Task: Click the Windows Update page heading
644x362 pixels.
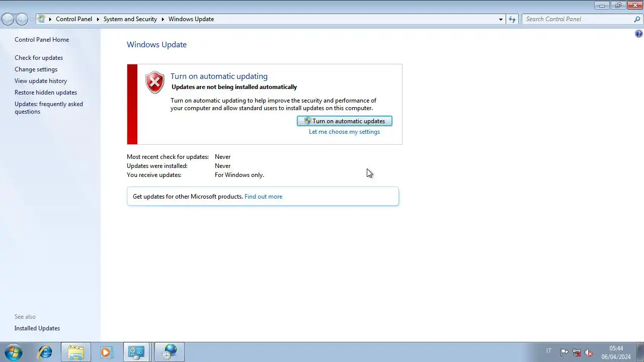Action: (156, 44)
